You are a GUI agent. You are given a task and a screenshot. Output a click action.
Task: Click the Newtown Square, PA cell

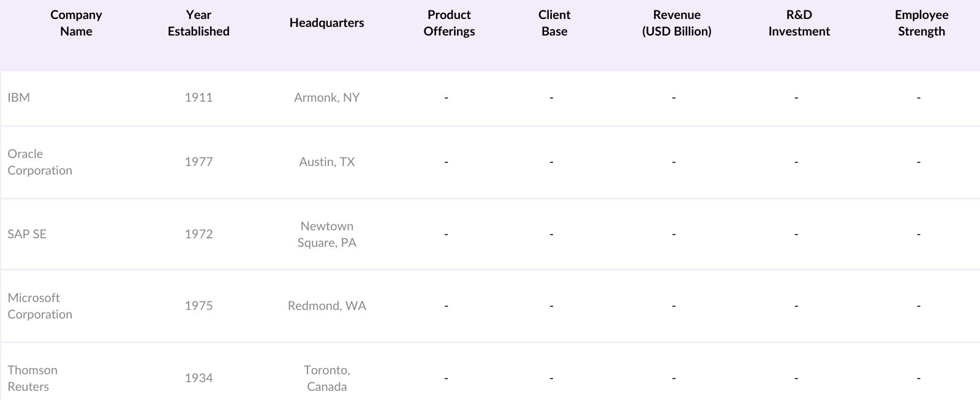click(326, 234)
